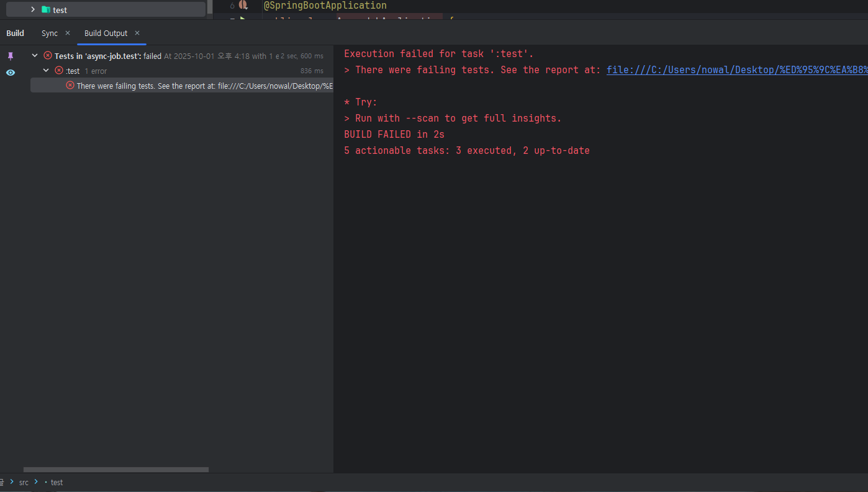The image size is (868, 492).
Task: Close the Build Output tab
Action: [x=137, y=33]
